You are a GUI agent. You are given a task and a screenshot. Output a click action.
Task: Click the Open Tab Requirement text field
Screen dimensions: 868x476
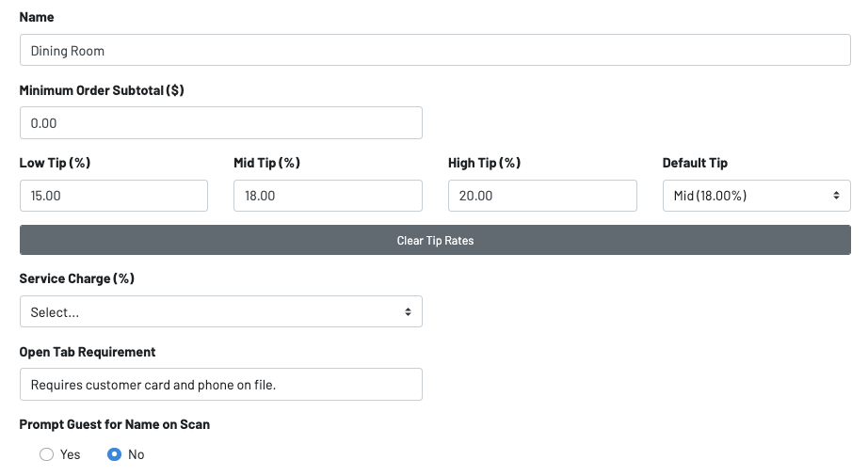[220, 384]
